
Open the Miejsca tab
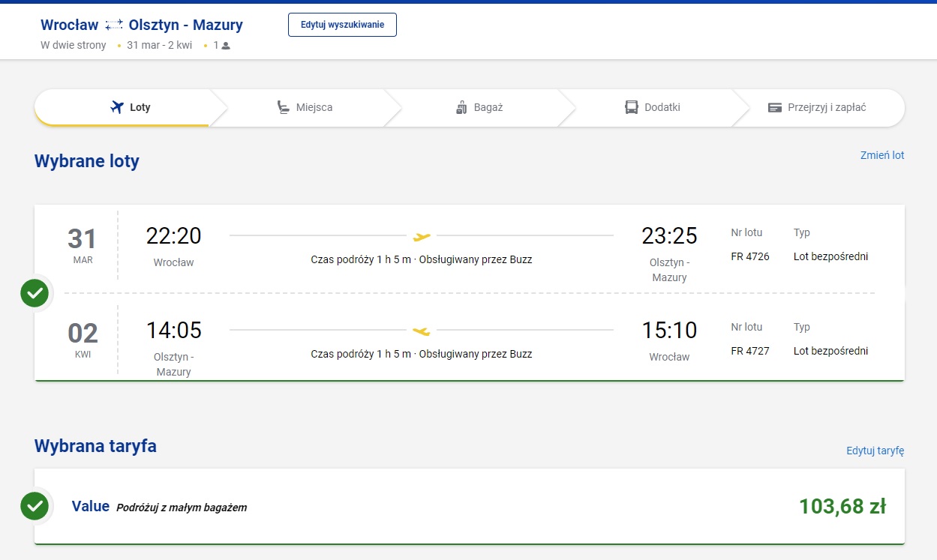(x=305, y=107)
